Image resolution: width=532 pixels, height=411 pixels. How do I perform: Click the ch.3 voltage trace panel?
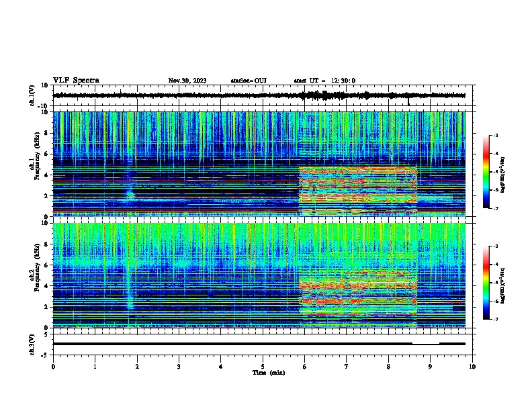click(x=263, y=345)
